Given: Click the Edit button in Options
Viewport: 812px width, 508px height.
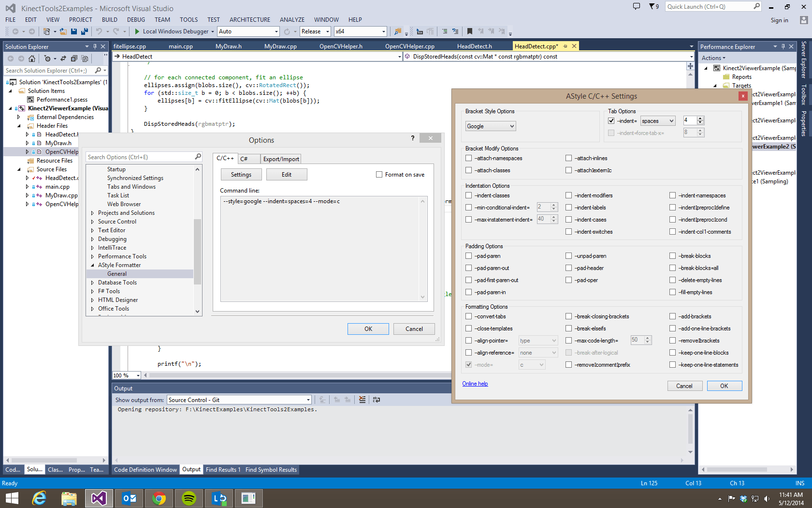Looking at the screenshot, I should pyautogui.click(x=287, y=175).
